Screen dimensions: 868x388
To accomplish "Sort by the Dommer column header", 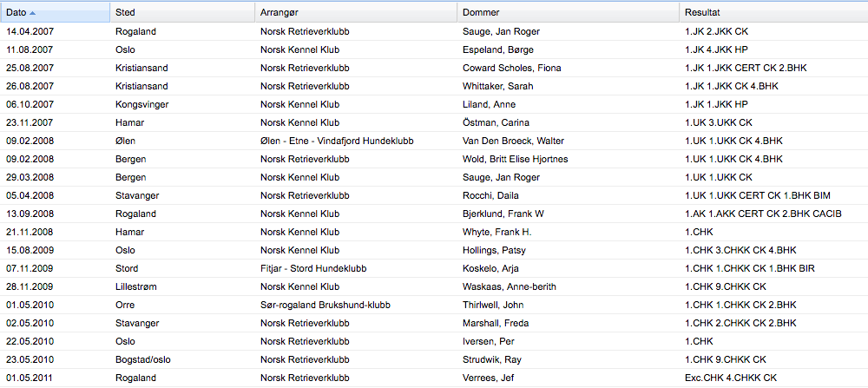I will point(568,12).
